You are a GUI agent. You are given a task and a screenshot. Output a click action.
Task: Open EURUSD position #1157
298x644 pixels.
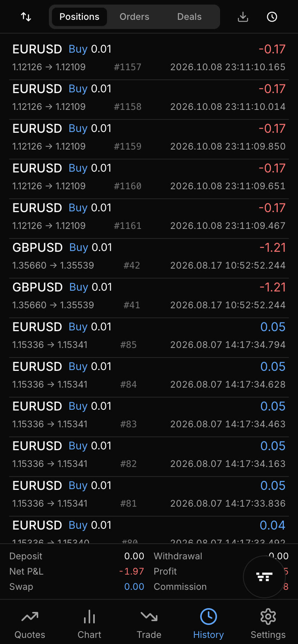[x=149, y=58]
